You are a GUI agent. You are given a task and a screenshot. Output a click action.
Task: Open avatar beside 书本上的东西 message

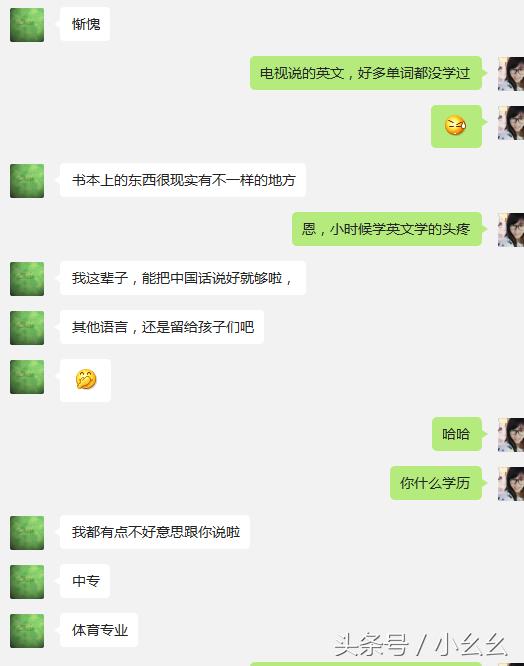(x=27, y=181)
